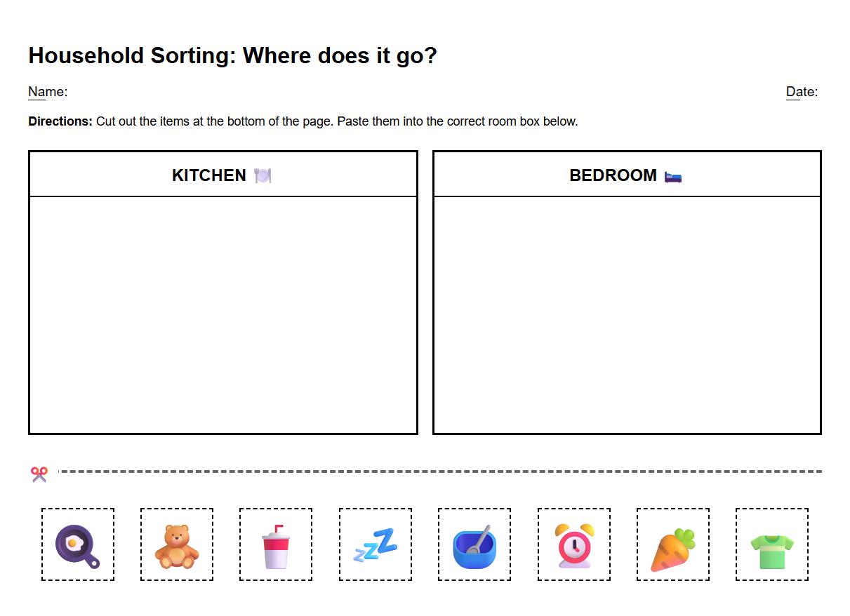Screen dimensions: 850x616
Task: Click inside the empty Kitchen sorting box
Action: coord(223,314)
